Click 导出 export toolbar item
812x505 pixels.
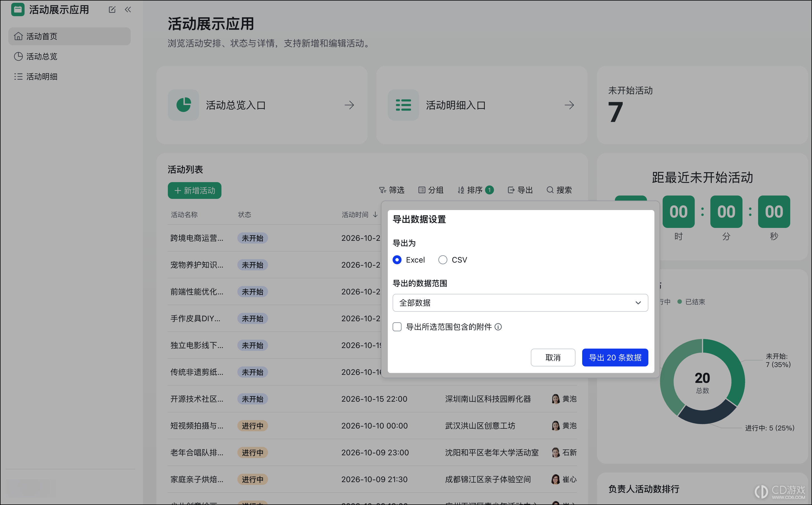pyautogui.click(x=520, y=190)
